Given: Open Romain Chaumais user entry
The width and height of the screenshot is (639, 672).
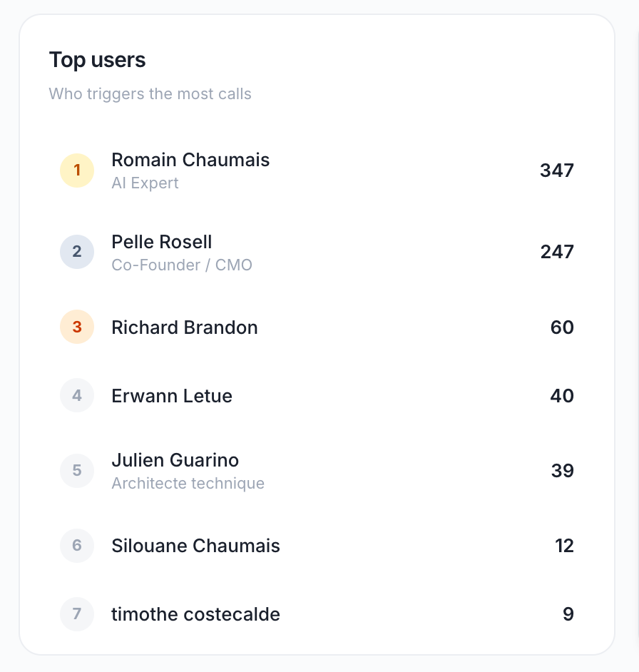Looking at the screenshot, I should 317,170.
